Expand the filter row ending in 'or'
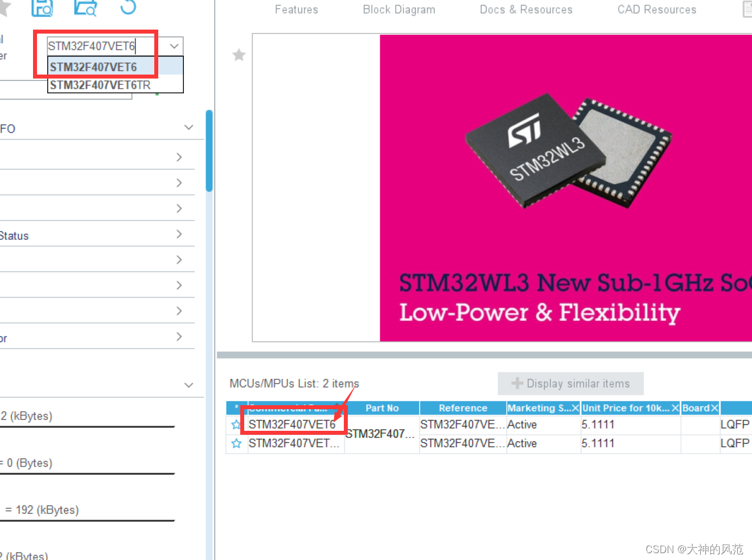This screenshot has width=752, height=560. (x=179, y=336)
